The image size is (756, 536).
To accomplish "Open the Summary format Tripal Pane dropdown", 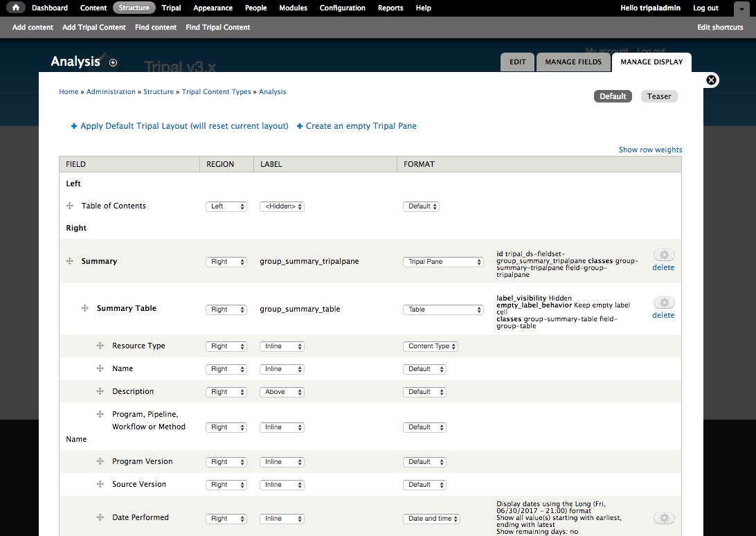I will click(443, 262).
